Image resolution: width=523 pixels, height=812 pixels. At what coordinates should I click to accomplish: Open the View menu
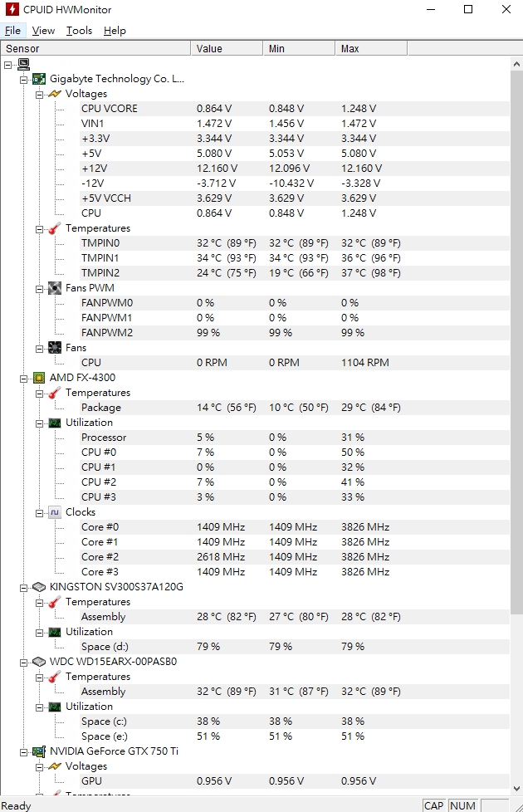pos(43,31)
